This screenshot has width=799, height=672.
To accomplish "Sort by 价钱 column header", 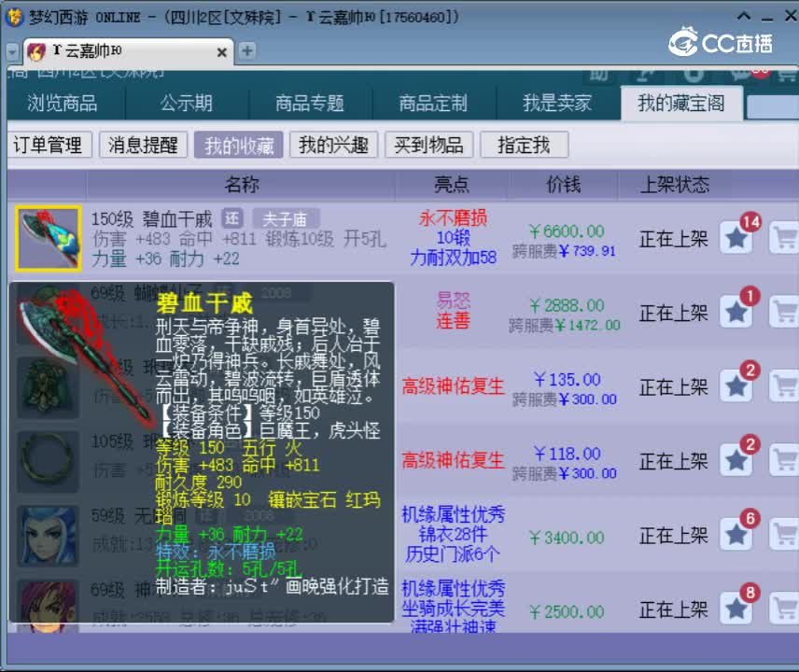I will 564,185.
